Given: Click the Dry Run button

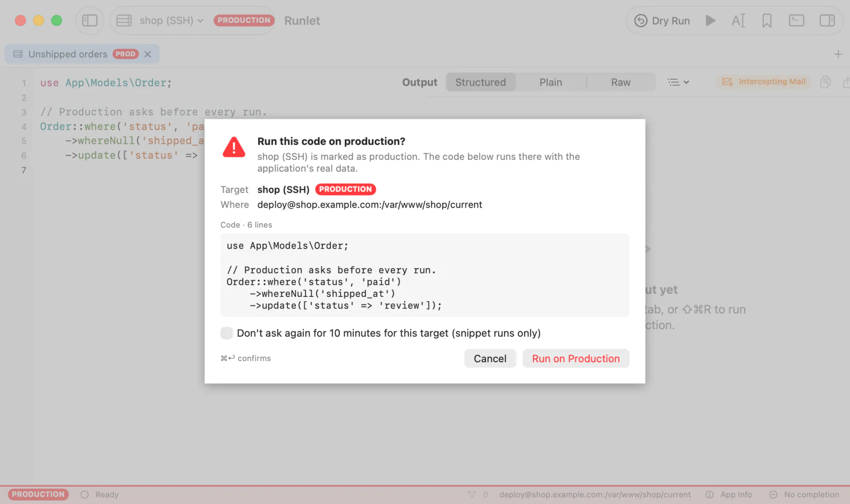Looking at the screenshot, I should 662,21.
